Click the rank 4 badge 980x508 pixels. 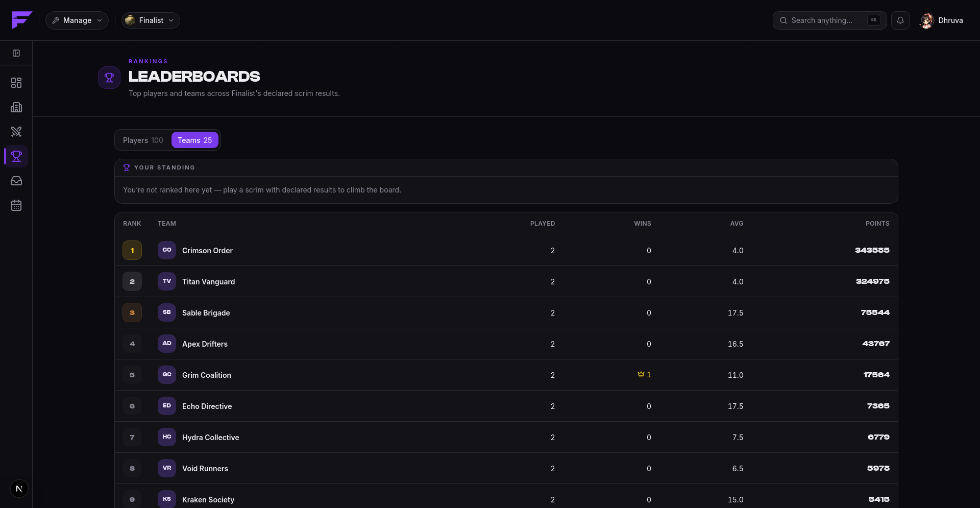point(132,344)
